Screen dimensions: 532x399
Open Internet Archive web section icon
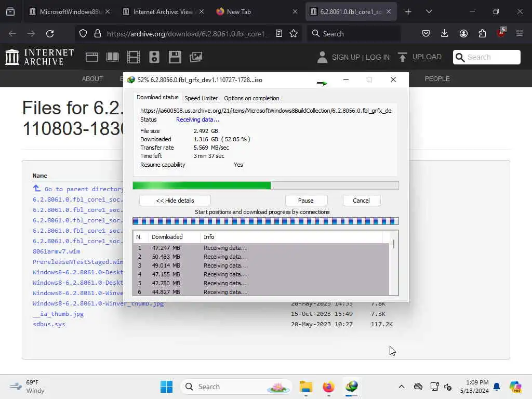[x=92, y=57]
